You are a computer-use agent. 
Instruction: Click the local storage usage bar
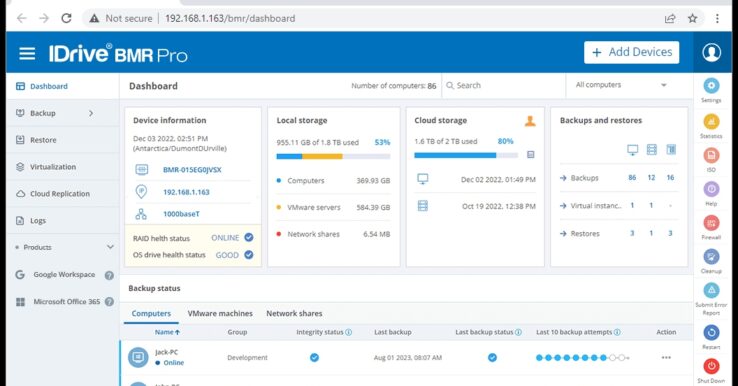[x=333, y=156]
